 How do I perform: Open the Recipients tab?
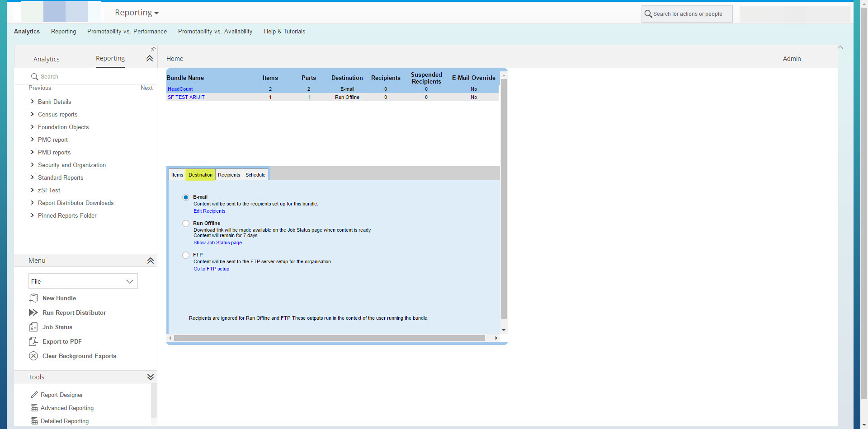click(229, 175)
